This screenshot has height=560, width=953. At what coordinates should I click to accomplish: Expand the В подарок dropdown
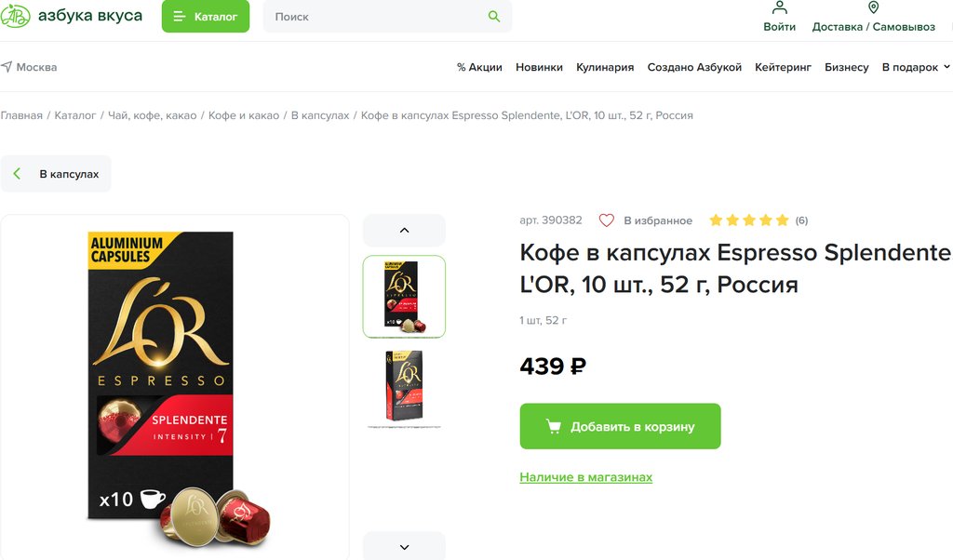point(916,67)
